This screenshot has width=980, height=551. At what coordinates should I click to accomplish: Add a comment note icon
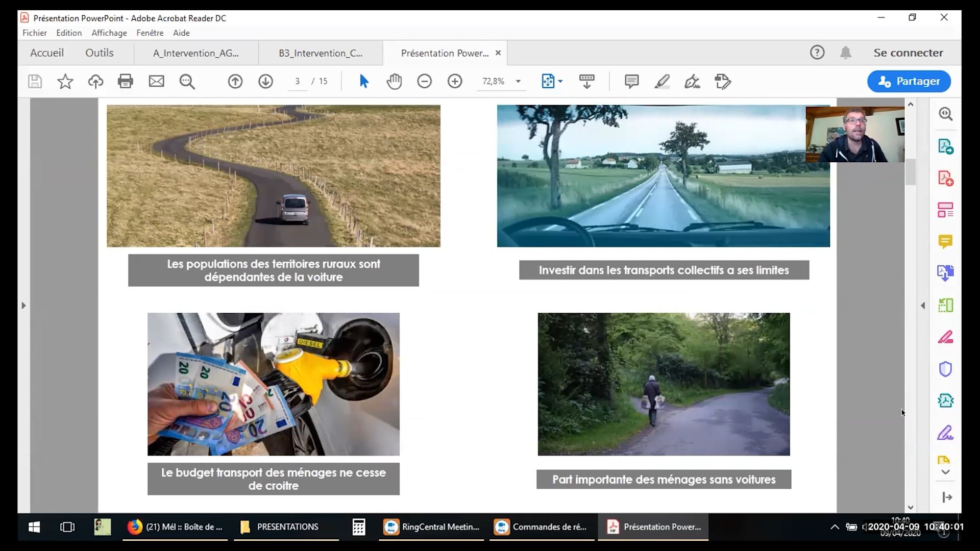(631, 81)
